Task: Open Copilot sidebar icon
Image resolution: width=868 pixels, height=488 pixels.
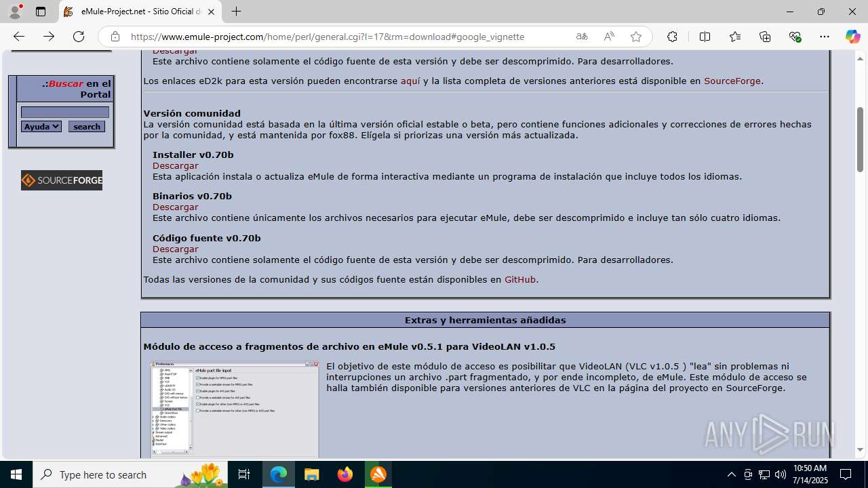Action: [x=852, y=37]
